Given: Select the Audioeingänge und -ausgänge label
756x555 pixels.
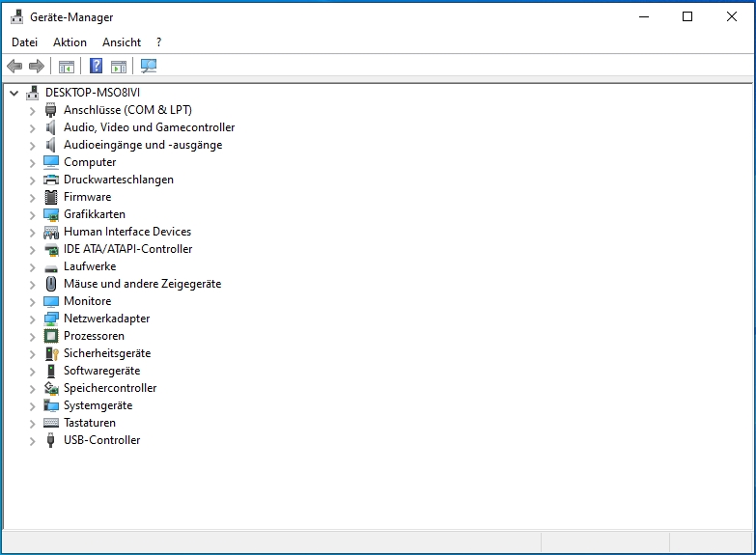Looking at the screenshot, I should [x=143, y=145].
